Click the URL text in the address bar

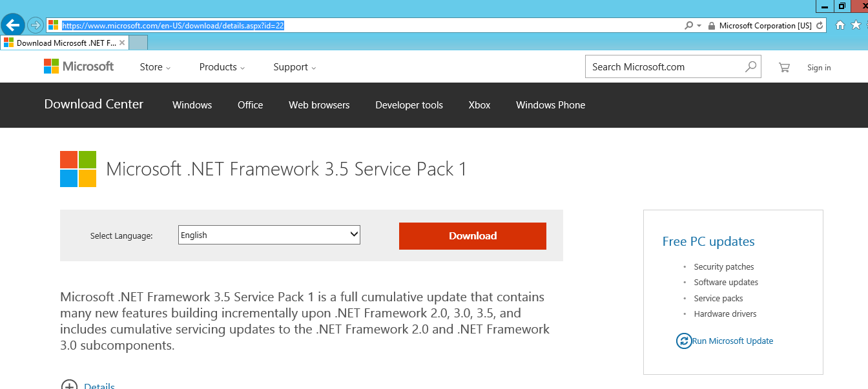pos(173,26)
